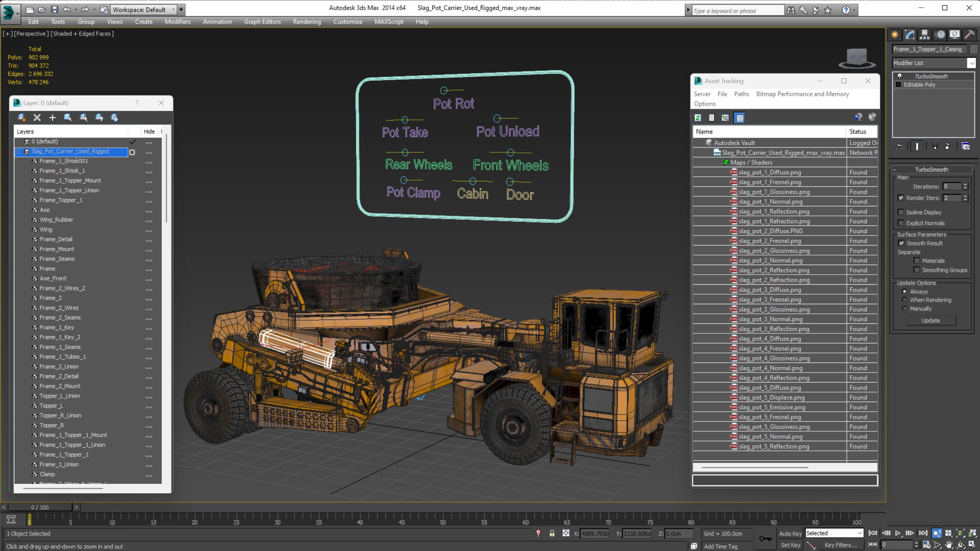Delete layer with the X icon
Image resolution: width=980 pixels, height=551 pixels.
pyautogui.click(x=37, y=118)
